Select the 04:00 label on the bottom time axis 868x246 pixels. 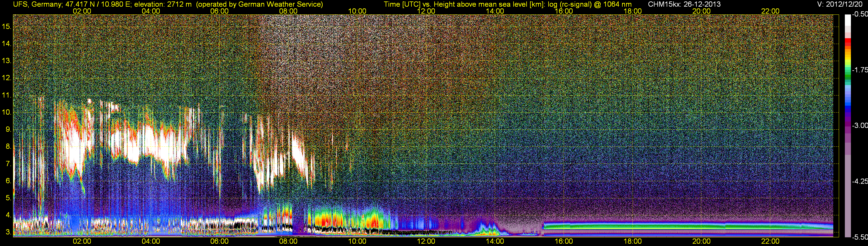click(151, 241)
